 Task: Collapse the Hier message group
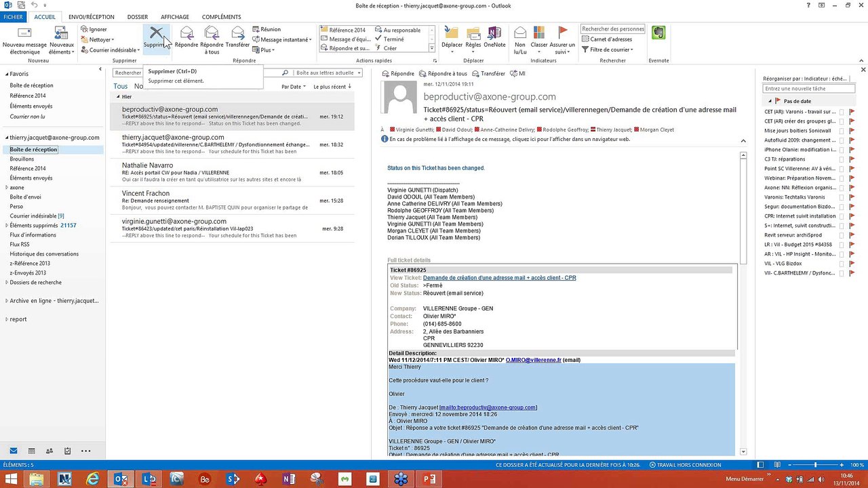click(x=117, y=97)
